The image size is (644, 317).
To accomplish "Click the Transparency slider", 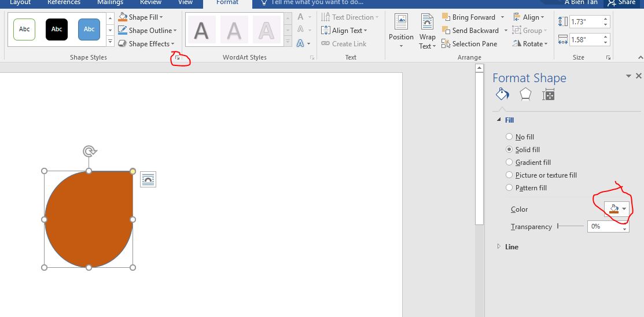I will pyautogui.click(x=571, y=226).
